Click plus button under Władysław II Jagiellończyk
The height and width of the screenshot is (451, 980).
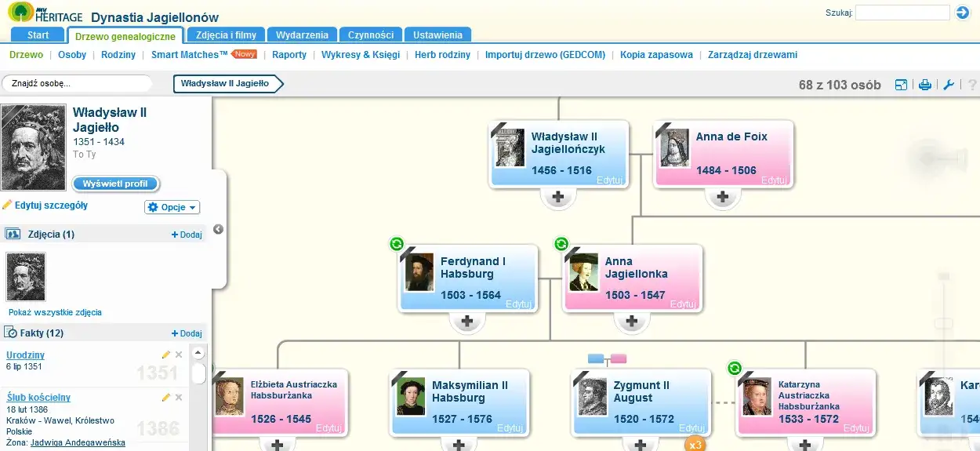click(558, 198)
